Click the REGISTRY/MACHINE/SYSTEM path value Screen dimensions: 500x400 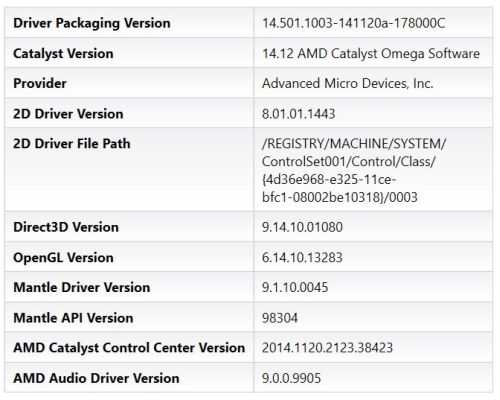pyautogui.click(x=354, y=170)
